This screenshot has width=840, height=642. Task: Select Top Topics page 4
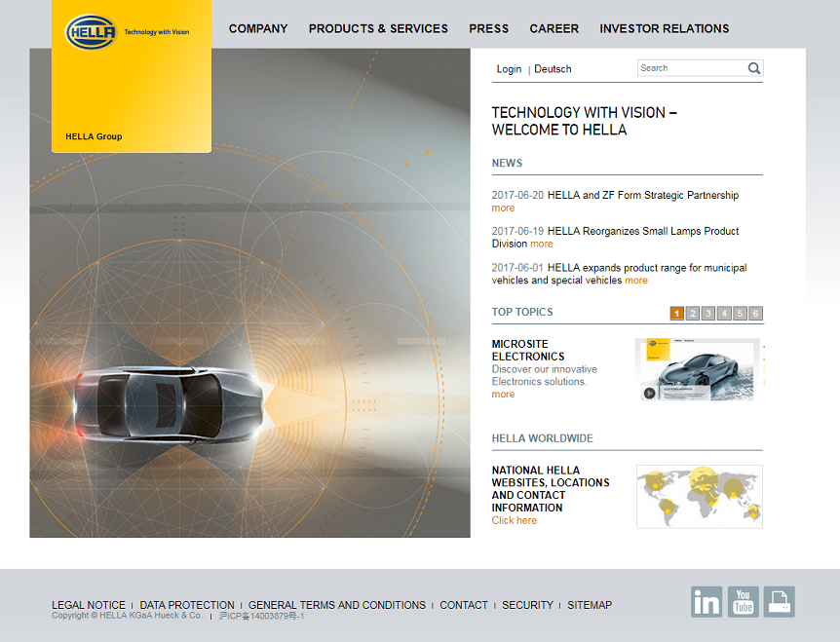pyautogui.click(x=724, y=314)
